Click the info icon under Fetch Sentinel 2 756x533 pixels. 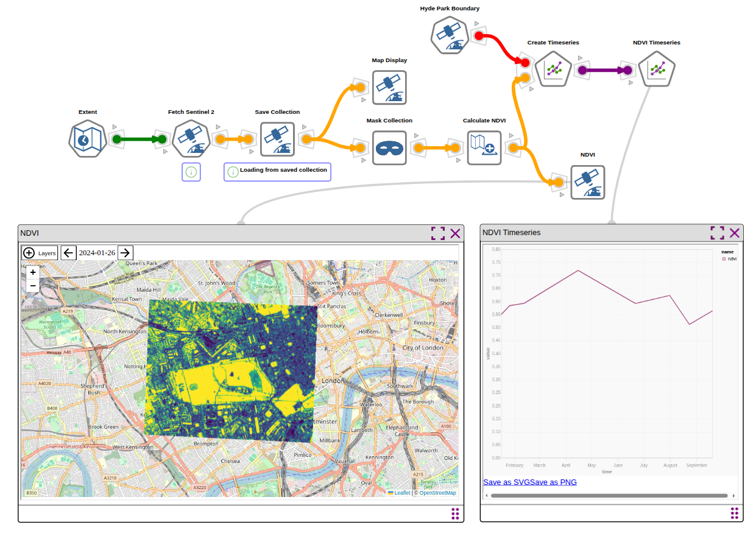[191, 172]
